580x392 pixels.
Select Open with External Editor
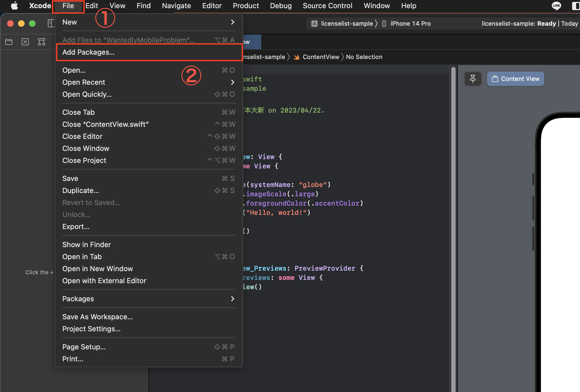click(x=149, y=281)
